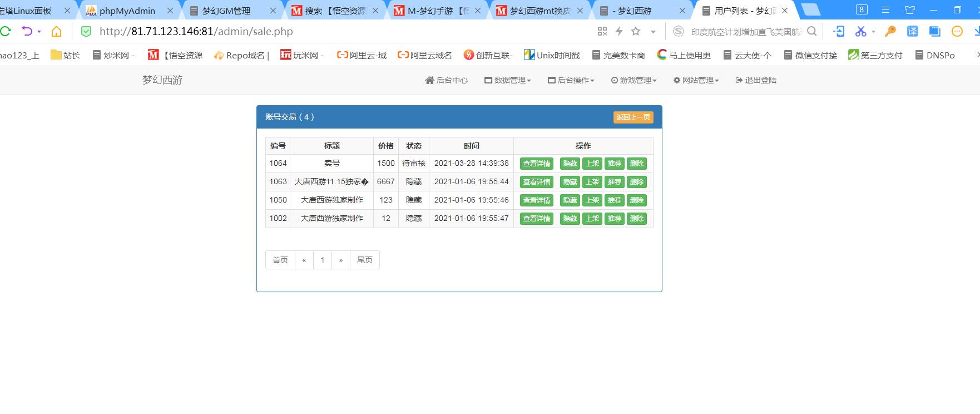Open the QR code icon in address bar
980x414 pixels.
[602, 32]
